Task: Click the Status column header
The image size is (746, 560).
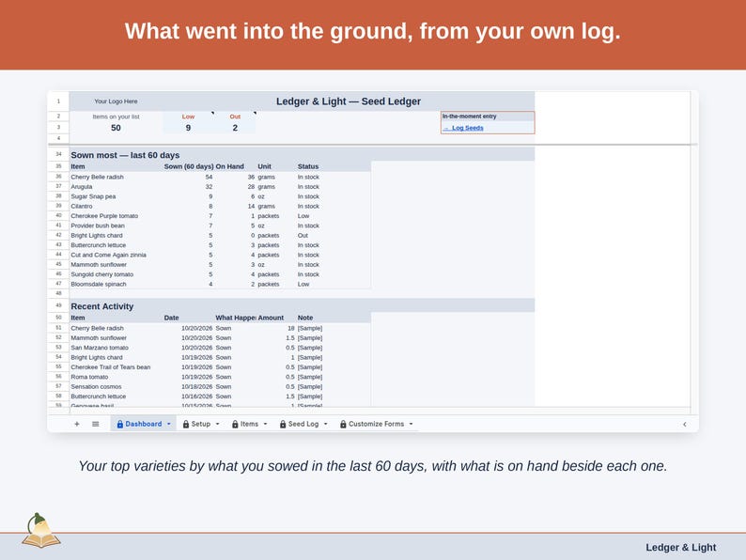Action: 308,166
